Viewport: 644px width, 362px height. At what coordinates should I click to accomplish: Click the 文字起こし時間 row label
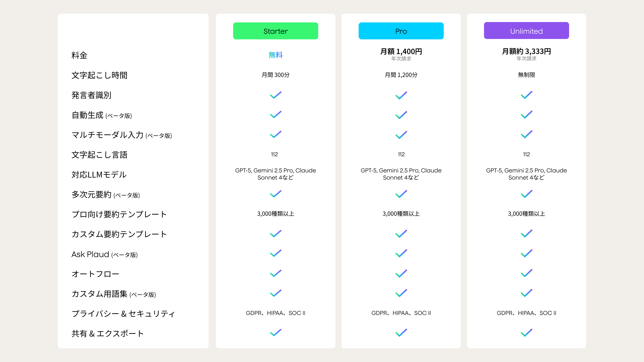tap(99, 75)
